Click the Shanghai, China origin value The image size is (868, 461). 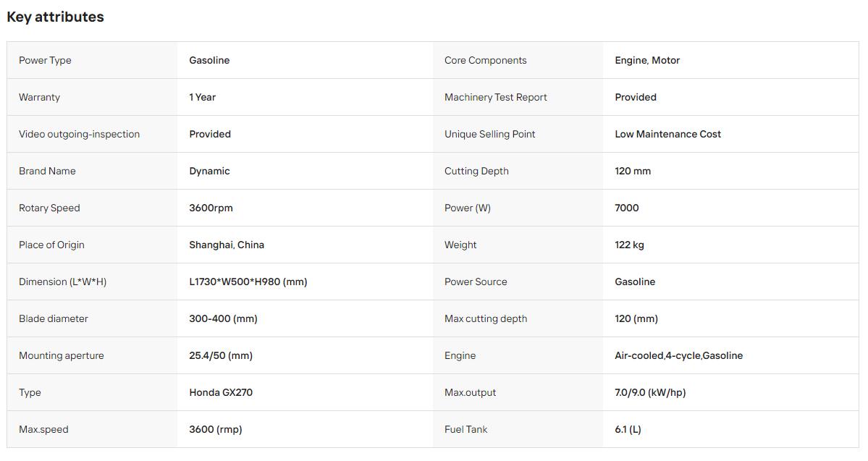[227, 245]
